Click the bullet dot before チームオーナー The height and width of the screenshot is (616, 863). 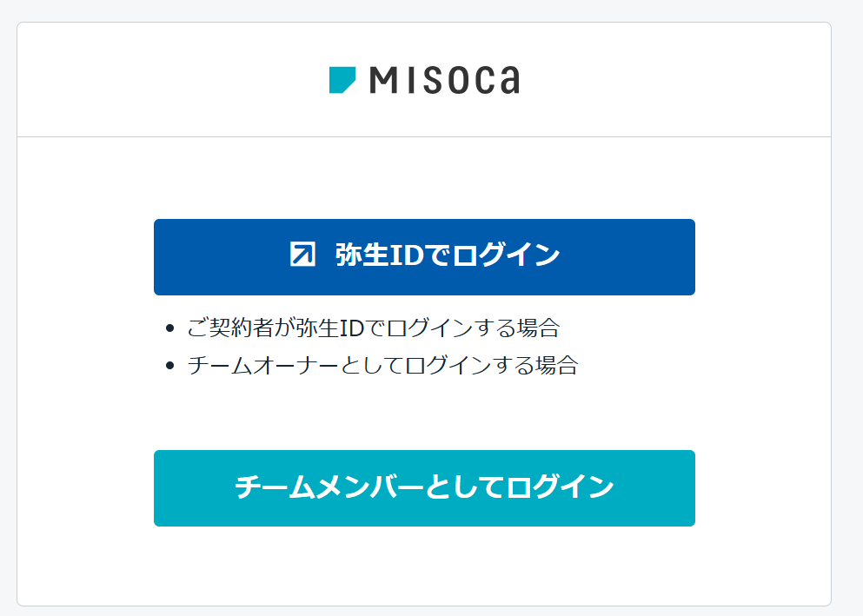tap(169, 365)
